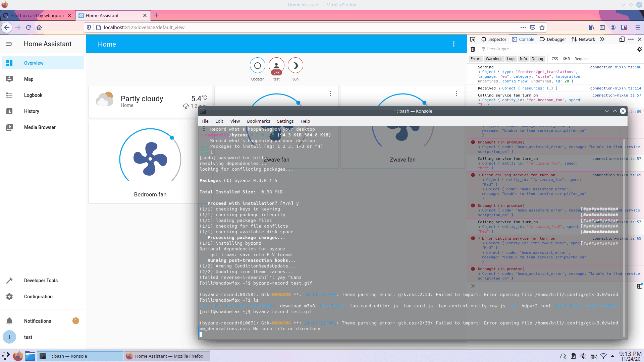Open the page actions ellipsis in URL bar
The height and width of the screenshot is (362, 644).
tap(523, 27)
